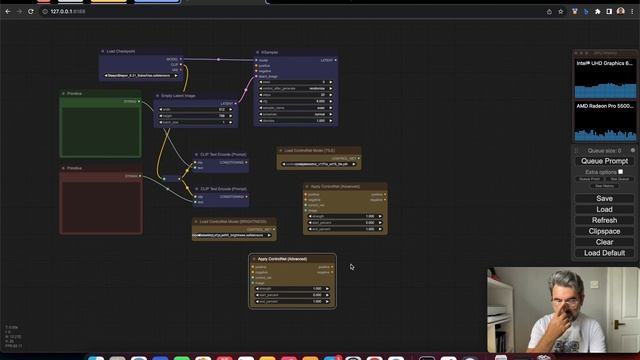Open the checkpoint name dropdown in Load Checkpoint
Screen dimensions: 640x360
click(x=141, y=76)
